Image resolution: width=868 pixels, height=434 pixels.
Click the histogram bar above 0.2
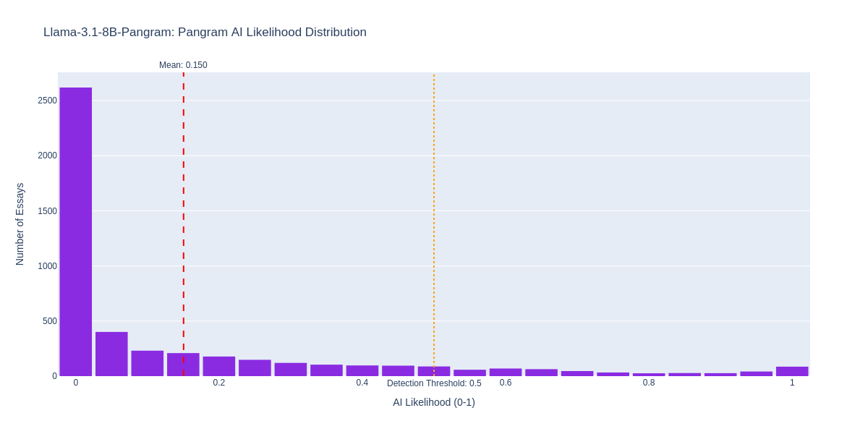point(219,366)
